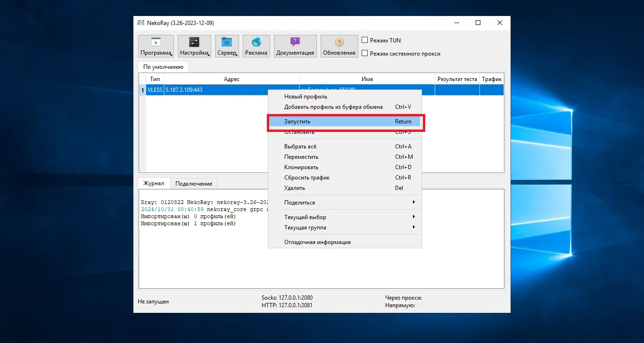
Task: Sort by the Тип column header
Action: [155, 79]
